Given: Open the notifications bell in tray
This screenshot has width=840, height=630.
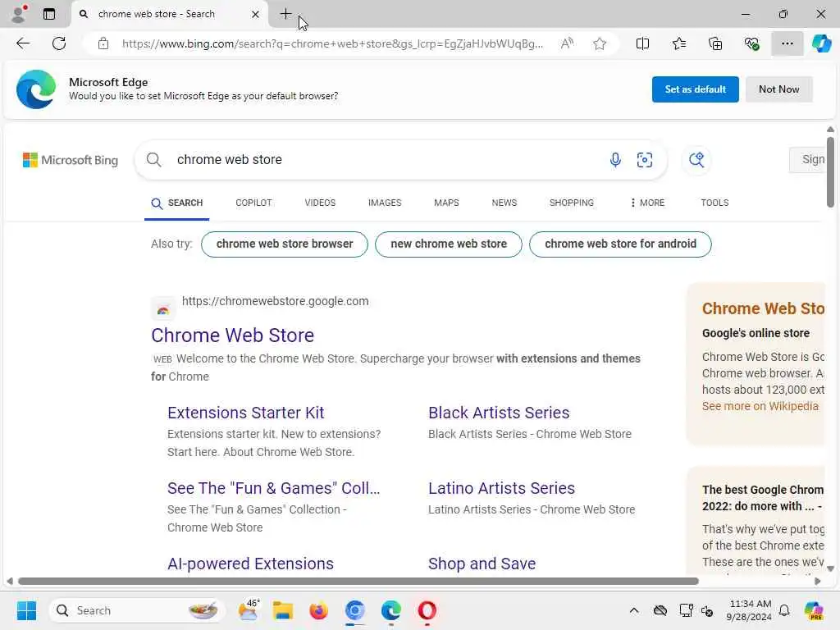Looking at the screenshot, I should click(x=784, y=610).
